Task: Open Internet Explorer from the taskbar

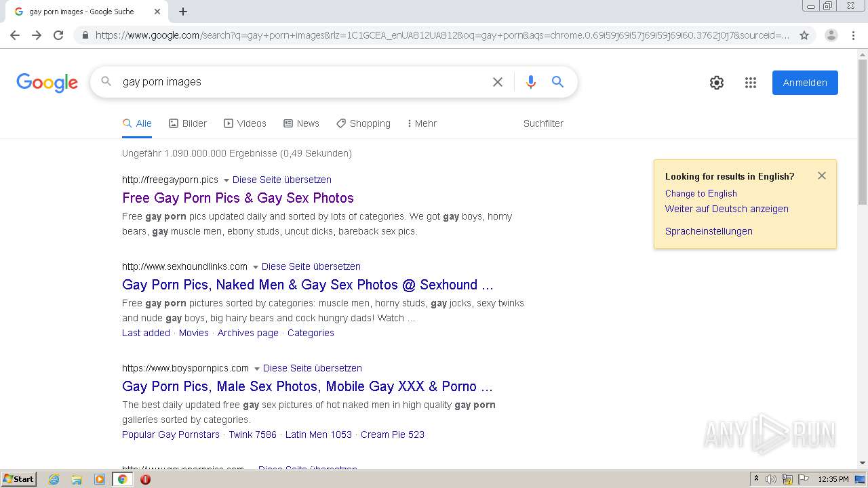Action: [x=54, y=479]
